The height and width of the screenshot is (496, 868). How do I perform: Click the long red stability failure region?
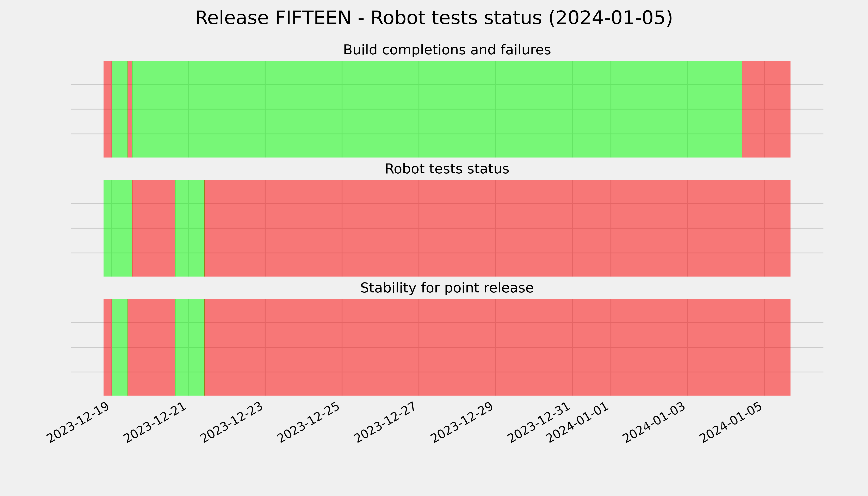497,347
